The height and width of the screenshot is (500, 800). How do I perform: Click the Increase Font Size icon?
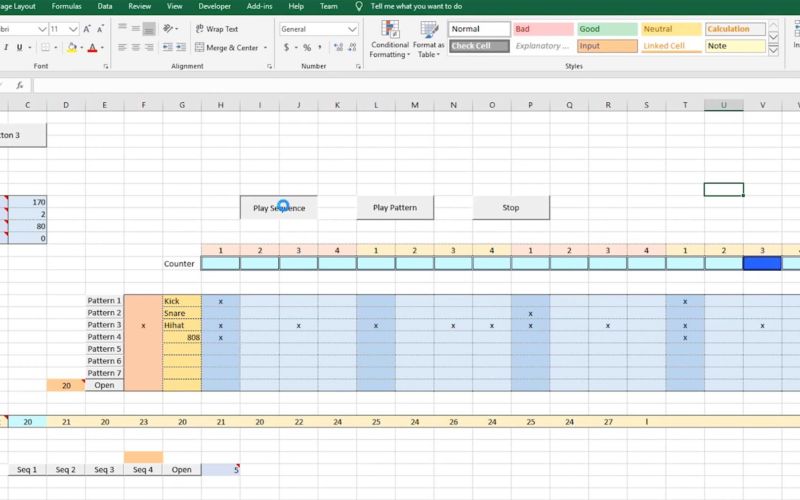click(87, 30)
